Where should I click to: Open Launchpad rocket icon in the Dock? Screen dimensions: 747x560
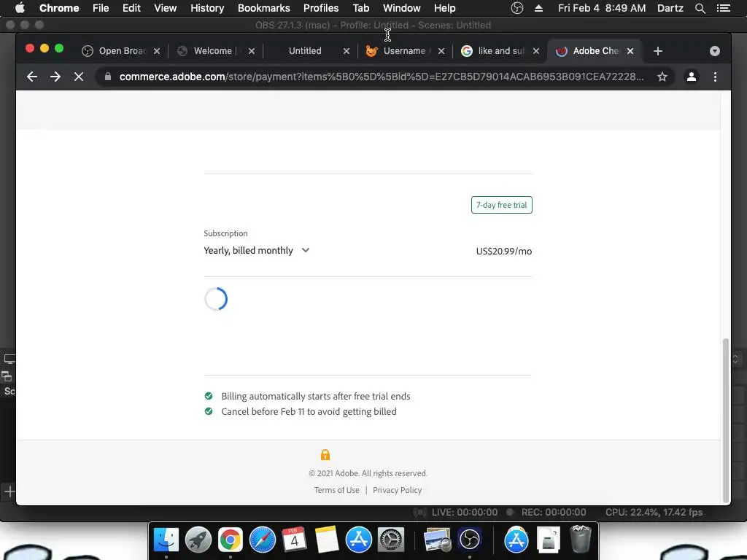(198, 540)
